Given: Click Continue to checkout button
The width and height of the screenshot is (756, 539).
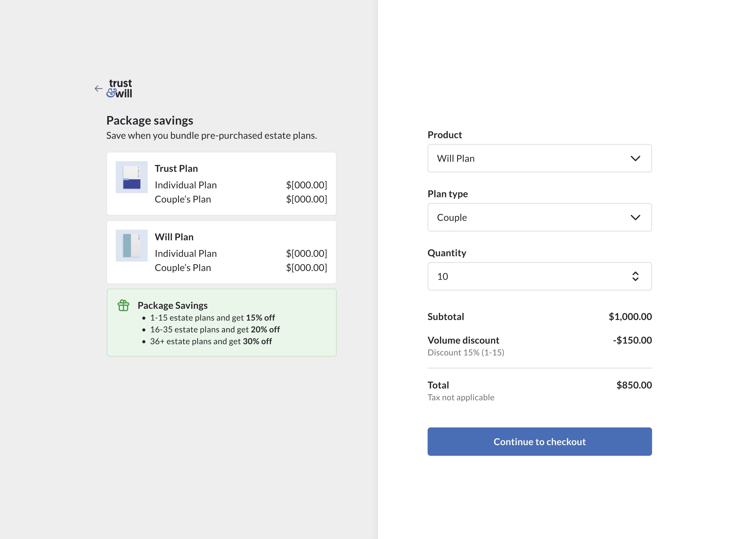Looking at the screenshot, I should [540, 441].
